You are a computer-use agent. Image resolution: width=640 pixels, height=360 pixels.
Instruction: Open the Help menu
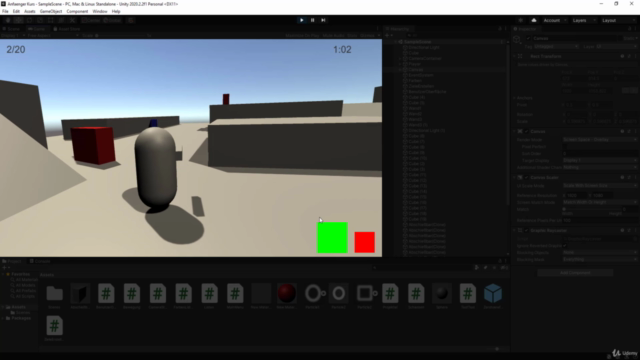click(116, 11)
